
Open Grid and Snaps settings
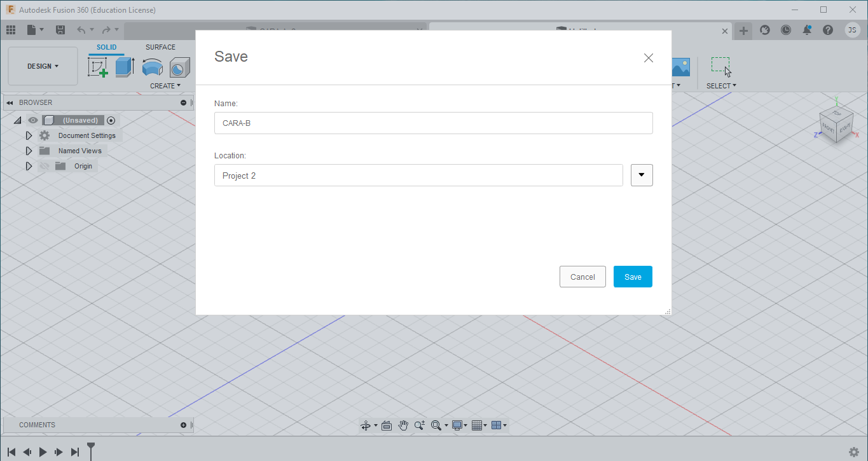[x=477, y=425]
